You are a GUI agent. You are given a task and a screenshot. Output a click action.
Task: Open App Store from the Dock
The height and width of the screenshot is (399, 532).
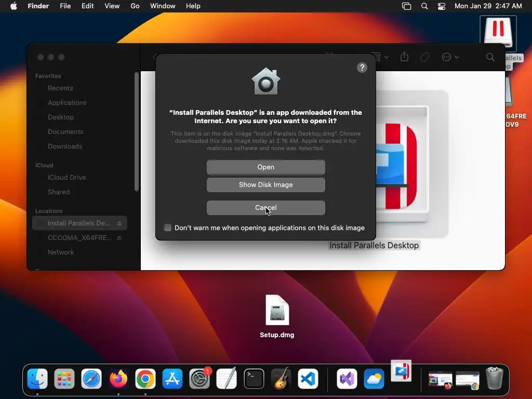tap(172, 379)
